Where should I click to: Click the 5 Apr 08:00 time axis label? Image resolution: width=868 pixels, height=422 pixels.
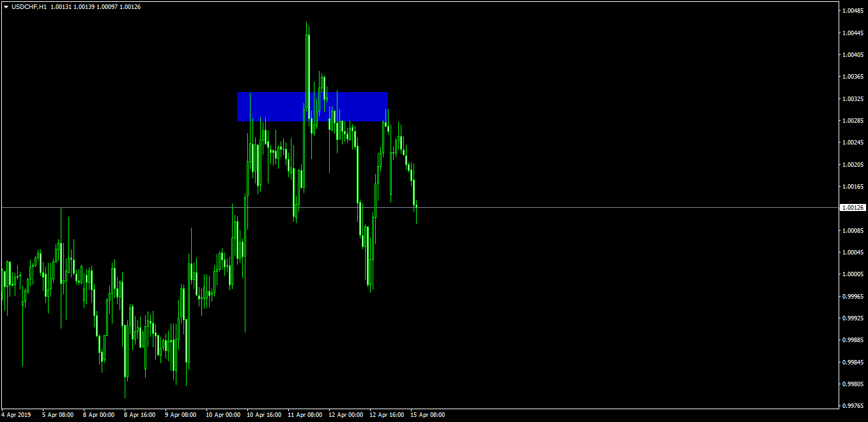(x=58, y=415)
